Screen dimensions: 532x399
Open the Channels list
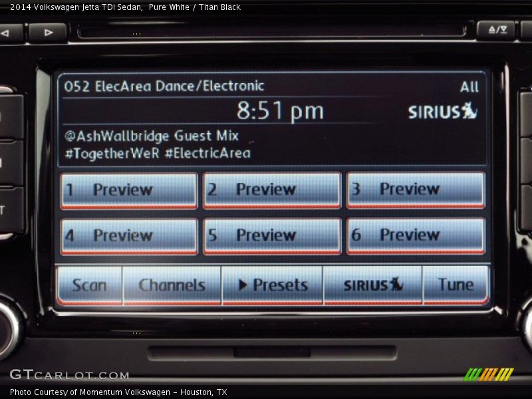[172, 285]
